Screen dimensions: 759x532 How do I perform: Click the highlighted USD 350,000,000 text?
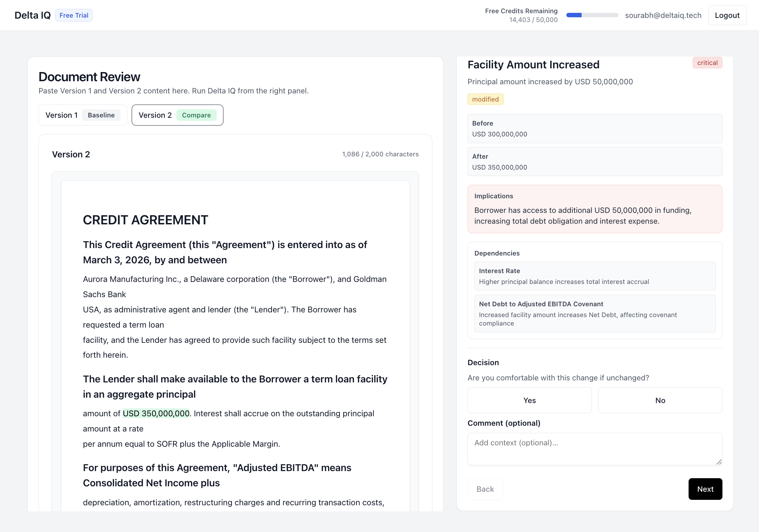(x=156, y=413)
